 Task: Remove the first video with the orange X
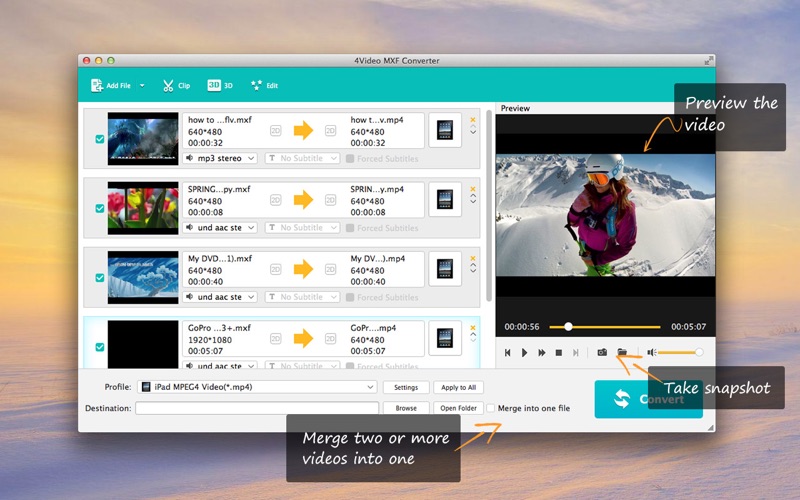point(473,119)
